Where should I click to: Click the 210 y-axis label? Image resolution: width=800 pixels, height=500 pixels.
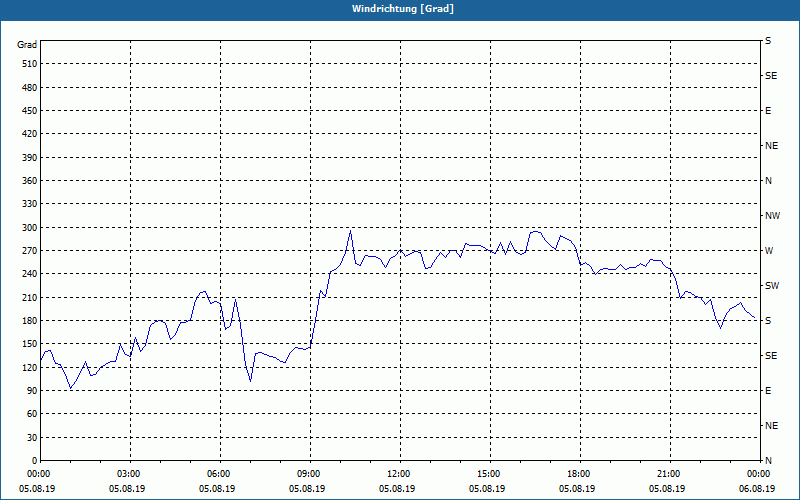coord(30,297)
